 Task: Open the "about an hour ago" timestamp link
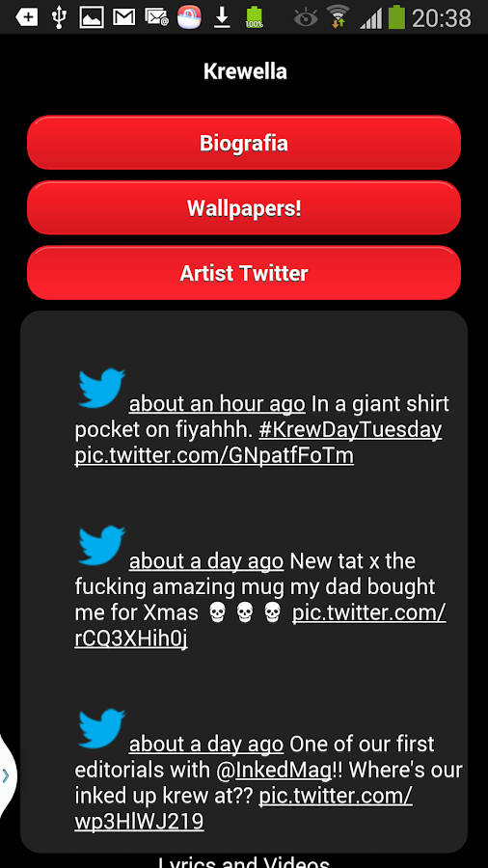(x=217, y=404)
